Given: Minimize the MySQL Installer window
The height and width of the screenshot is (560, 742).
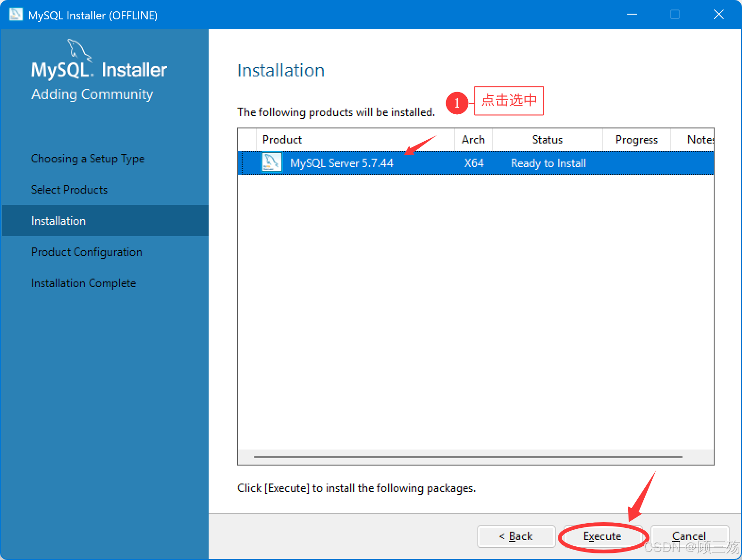Looking at the screenshot, I should click(632, 15).
